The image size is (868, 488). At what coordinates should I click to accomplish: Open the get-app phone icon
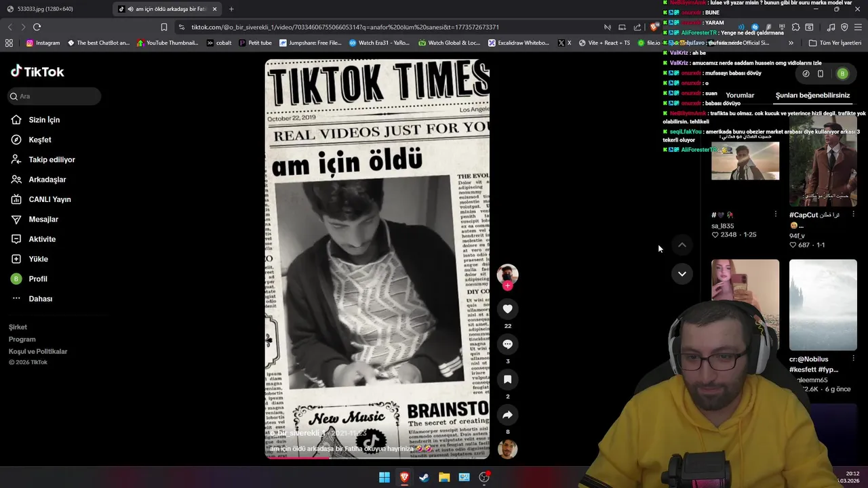point(821,74)
